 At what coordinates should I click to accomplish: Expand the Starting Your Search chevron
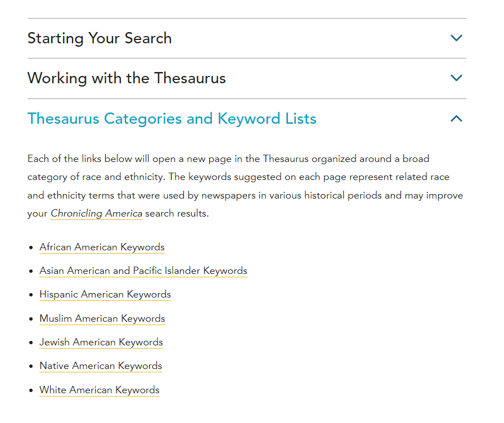click(456, 38)
